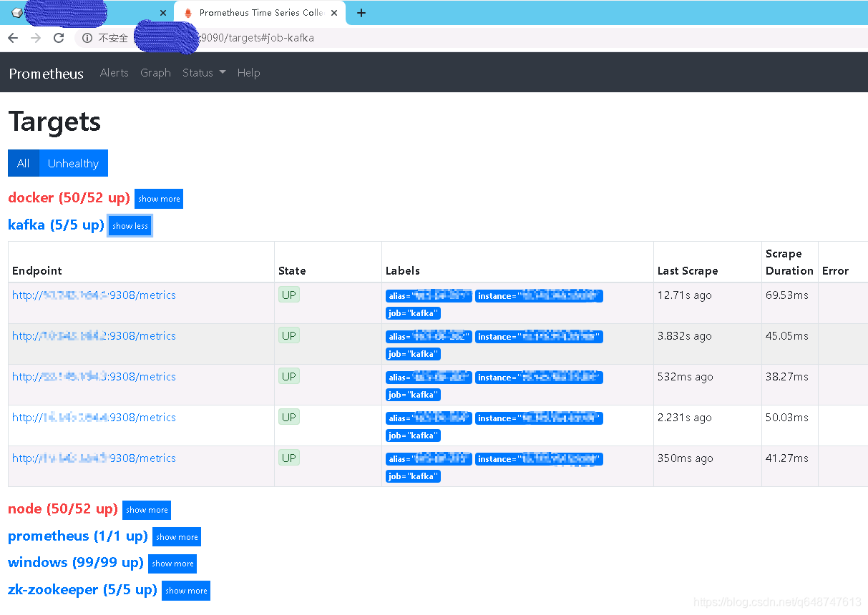Reload the page with the refresh icon
The width and height of the screenshot is (868, 615).
click(x=59, y=38)
